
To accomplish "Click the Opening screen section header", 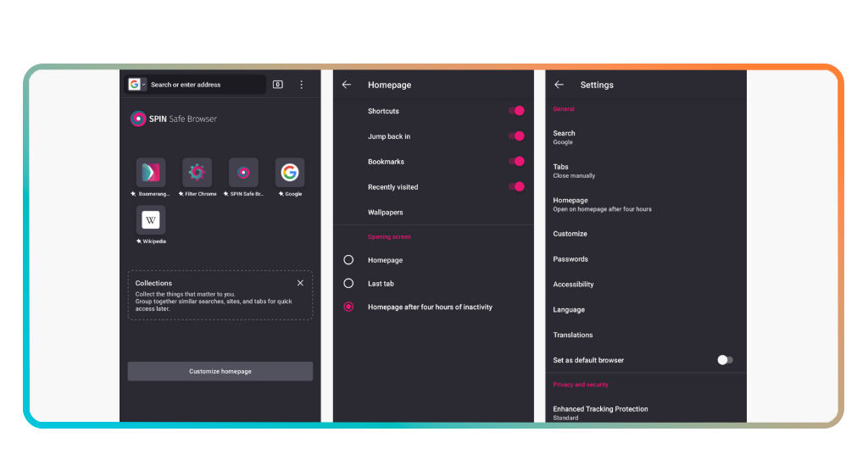I will tap(389, 236).
